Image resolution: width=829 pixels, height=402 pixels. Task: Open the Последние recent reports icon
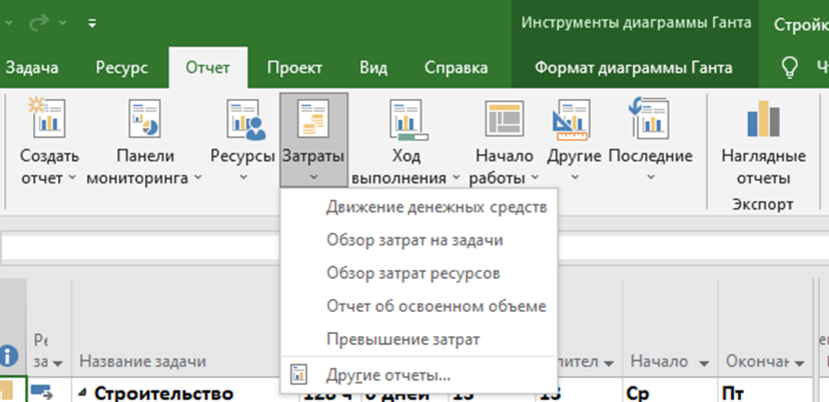pyautogui.click(x=649, y=118)
